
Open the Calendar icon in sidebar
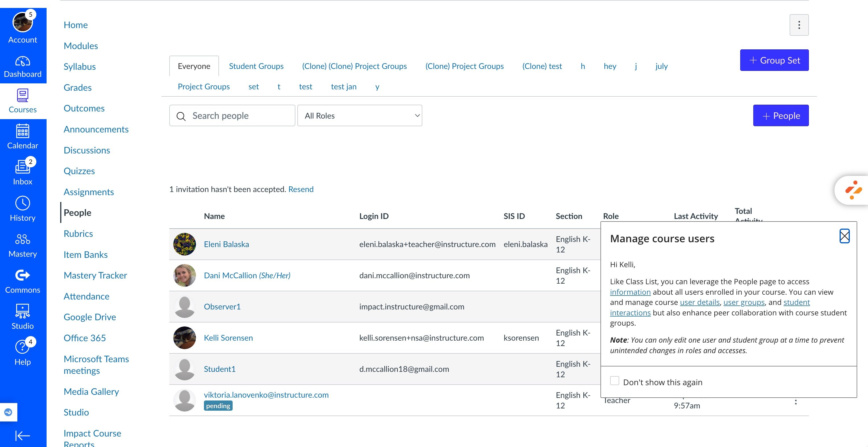(x=22, y=137)
